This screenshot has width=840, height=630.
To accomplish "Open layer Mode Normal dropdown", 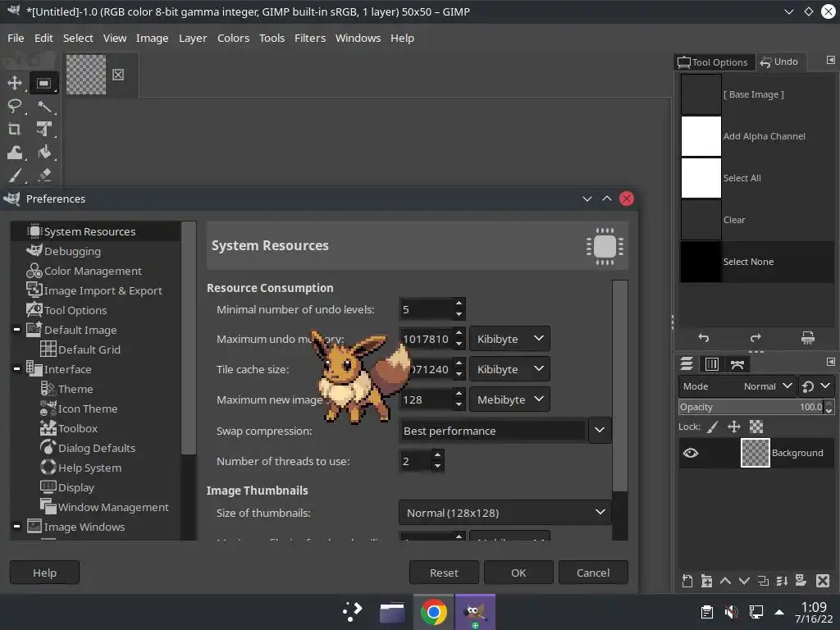I will [x=737, y=386].
